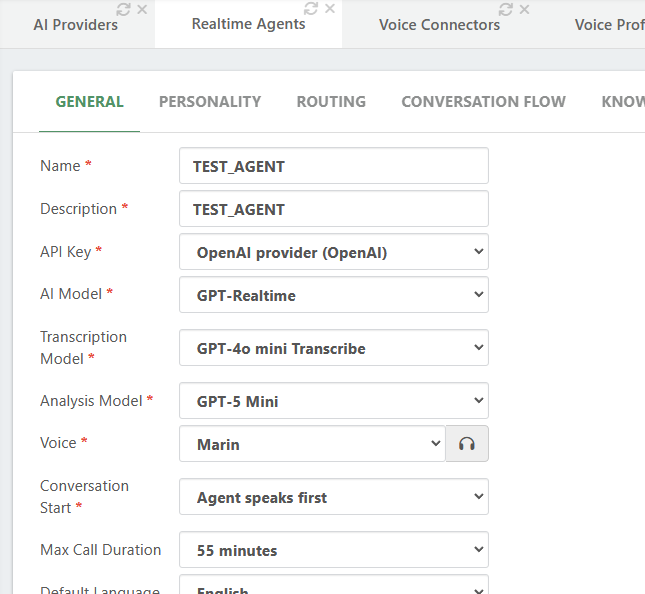
Task: Refresh the Realtime Agents tab
Action: [311, 8]
